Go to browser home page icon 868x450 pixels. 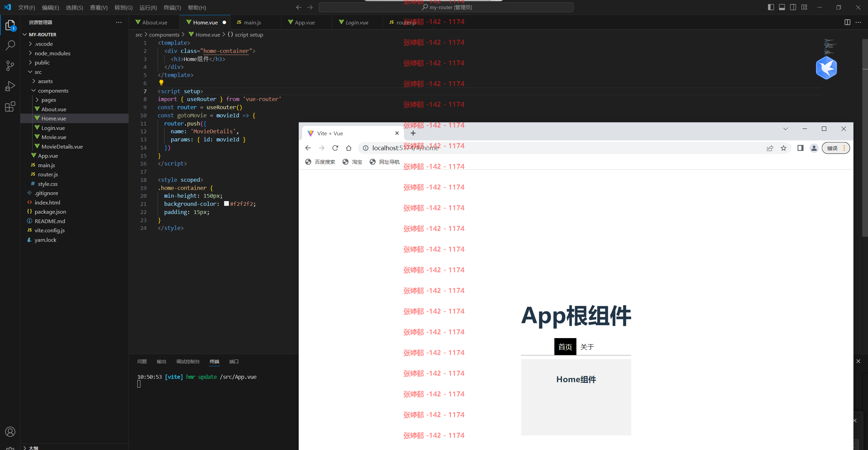349,148
